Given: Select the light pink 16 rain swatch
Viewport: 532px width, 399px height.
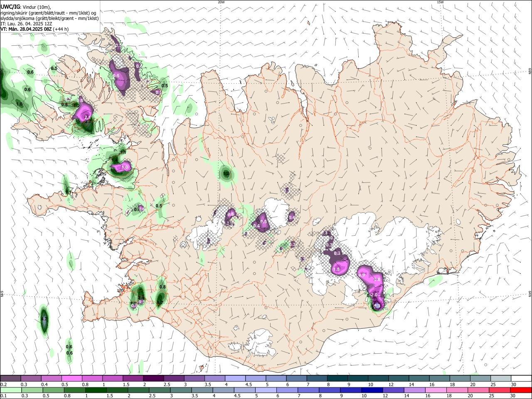Looking at the screenshot, I should click(x=436, y=390).
